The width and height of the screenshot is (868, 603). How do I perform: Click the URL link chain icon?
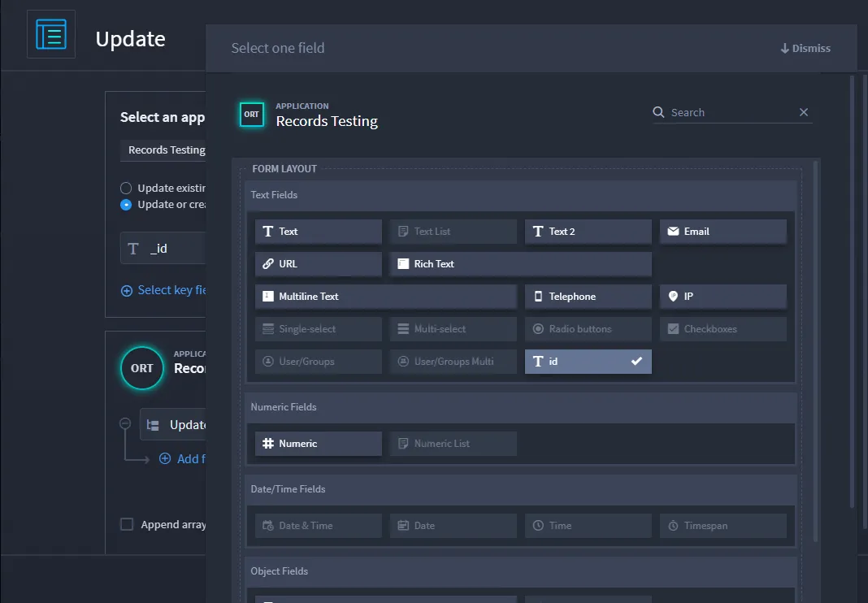pos(268,264)
